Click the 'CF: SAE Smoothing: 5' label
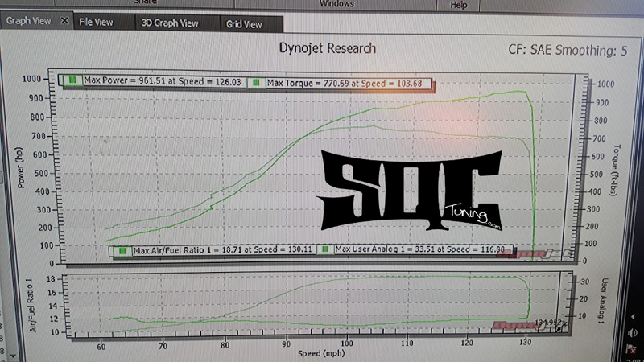The height and width of the screenshot is (362, 644). click(x=568, y=50)
